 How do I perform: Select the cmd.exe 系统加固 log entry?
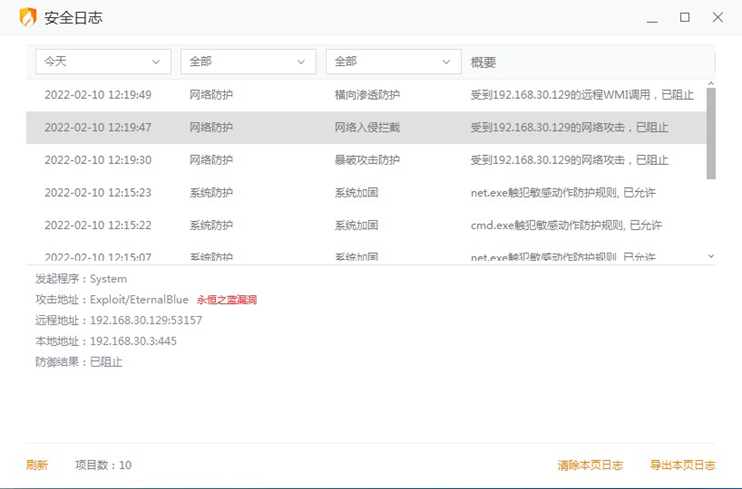click(x=366, y=225)
